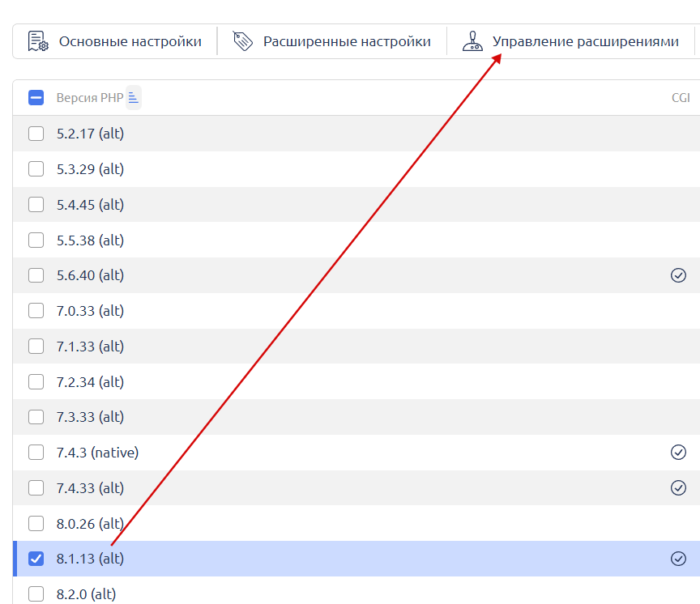Click the Основные настройки settings icon
The height and width of the screenshot is (604, 700).
pos(38,41)
